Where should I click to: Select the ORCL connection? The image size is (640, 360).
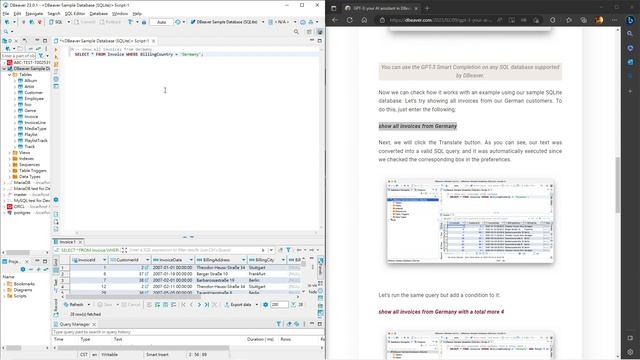(x=19, y=207)
